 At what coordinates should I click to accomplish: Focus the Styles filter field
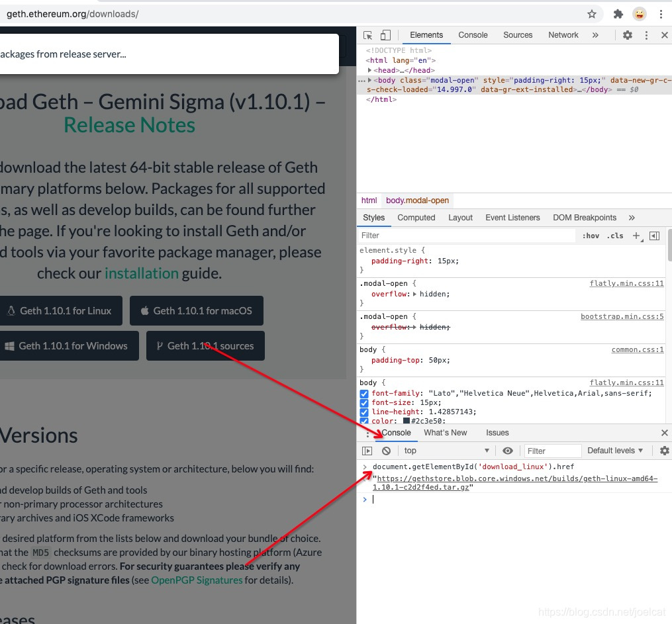pyautogui.click(x=466, y=236)
